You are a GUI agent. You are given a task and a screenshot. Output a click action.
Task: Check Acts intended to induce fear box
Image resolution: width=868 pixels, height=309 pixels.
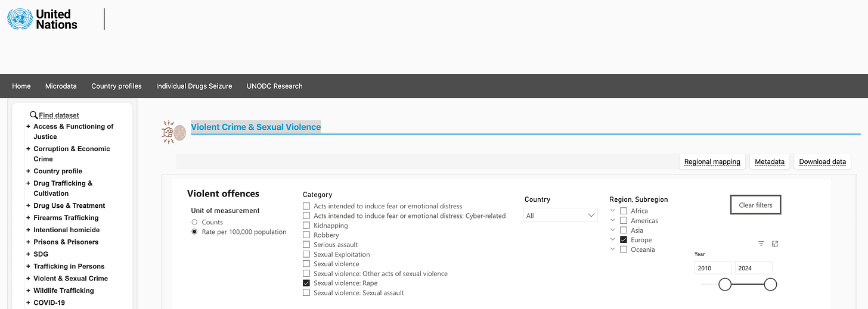pyautogui.click(x=306, y=206)
